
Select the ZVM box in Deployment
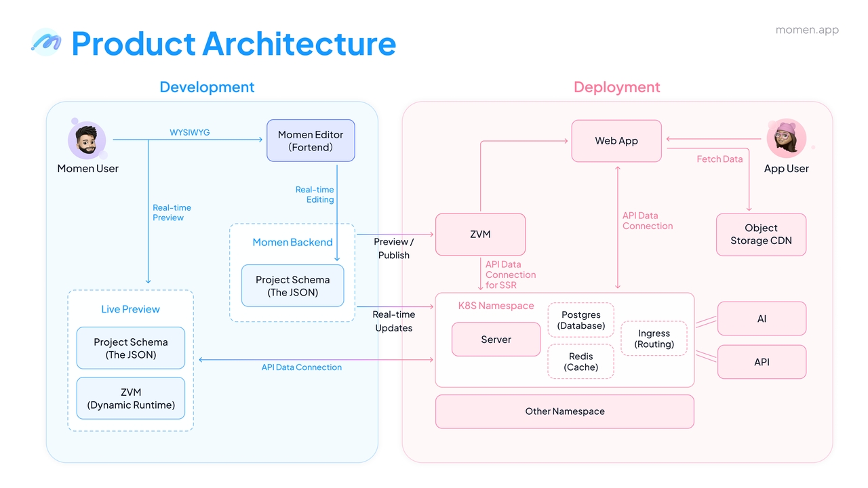click(480, 235)
